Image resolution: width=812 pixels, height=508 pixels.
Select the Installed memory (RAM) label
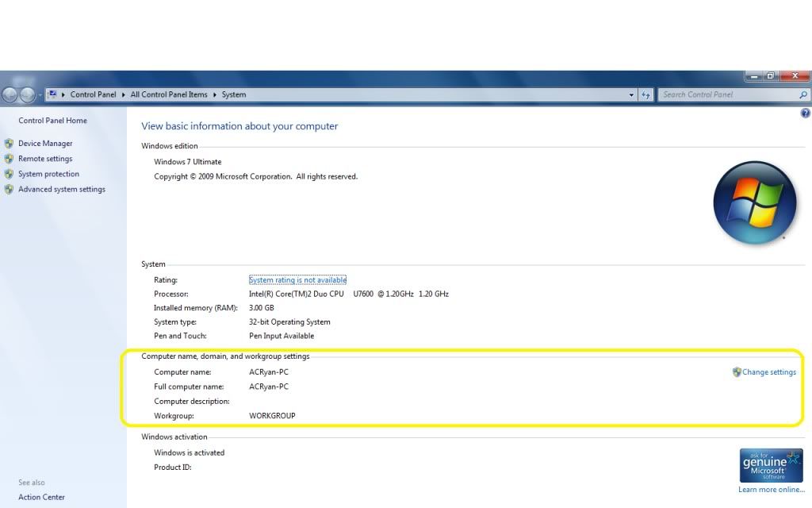[x=196, y=308]
